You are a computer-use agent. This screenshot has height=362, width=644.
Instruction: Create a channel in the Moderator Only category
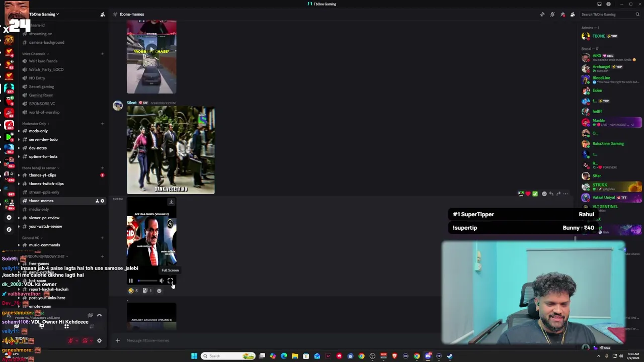[102, 124]
